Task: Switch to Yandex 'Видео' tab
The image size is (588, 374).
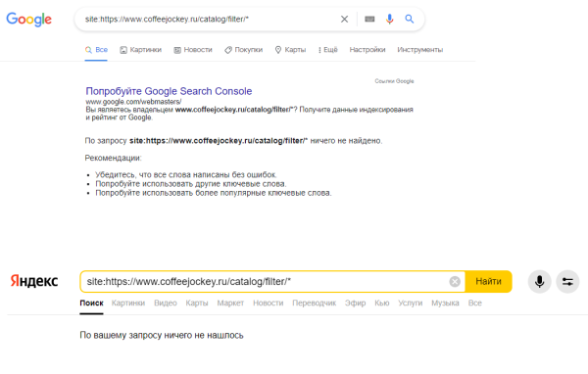Action: (x=166, y=304)
